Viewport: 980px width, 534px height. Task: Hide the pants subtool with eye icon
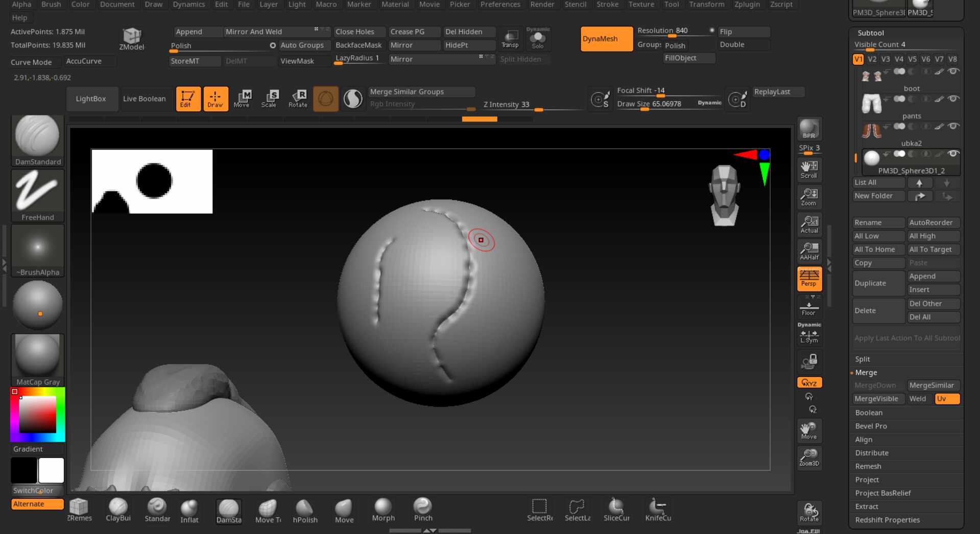pyautogui.click(x=953, y=99)
